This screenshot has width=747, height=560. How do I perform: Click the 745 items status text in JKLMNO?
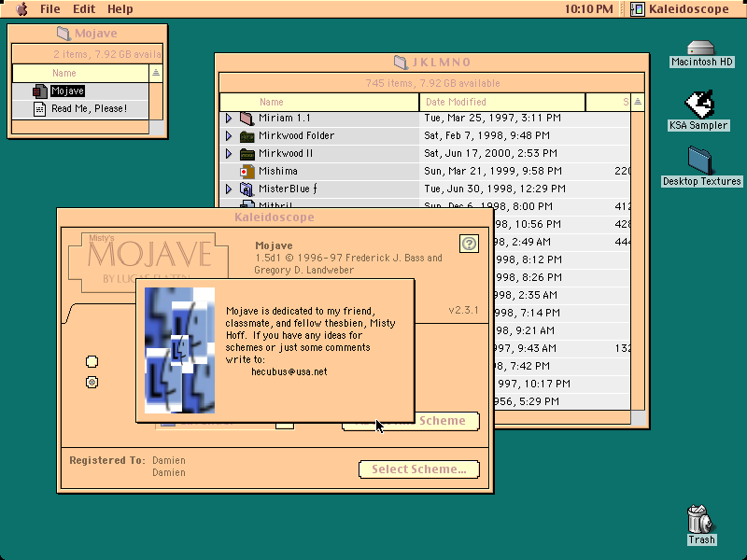pyautogui.click(x=432, y=83)
